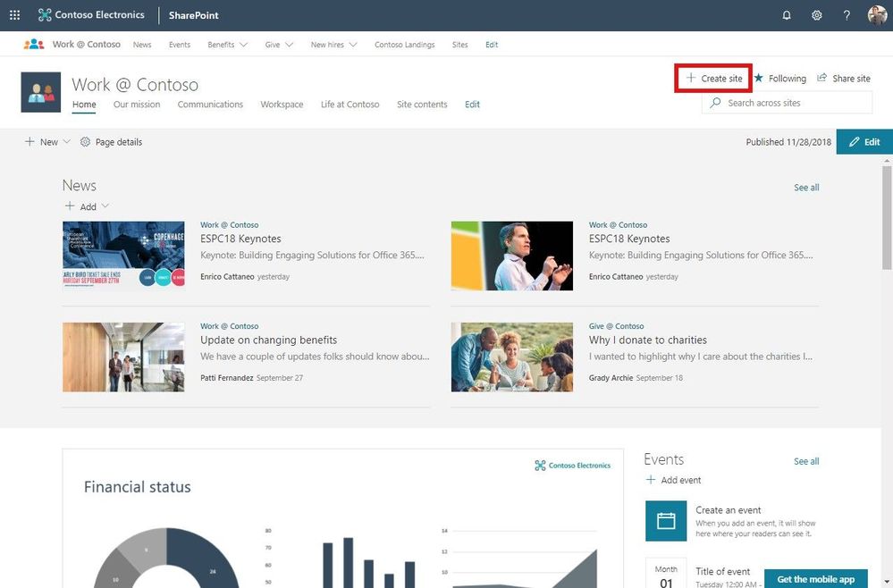The image size is (893, 588).
Task: Click in Search across sites box
Action: (787, 103)
